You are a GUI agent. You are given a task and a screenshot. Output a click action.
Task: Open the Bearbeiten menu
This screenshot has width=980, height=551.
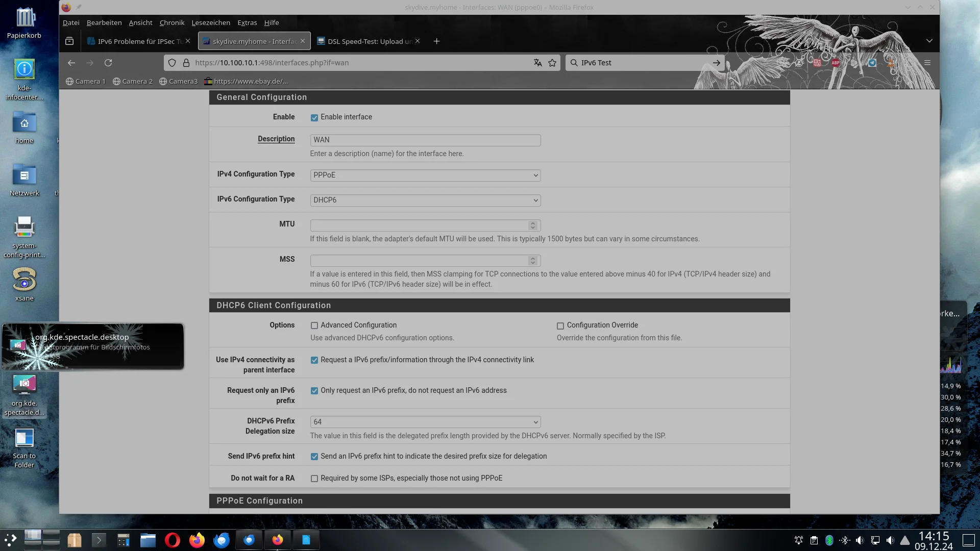(x=104, y=22)
